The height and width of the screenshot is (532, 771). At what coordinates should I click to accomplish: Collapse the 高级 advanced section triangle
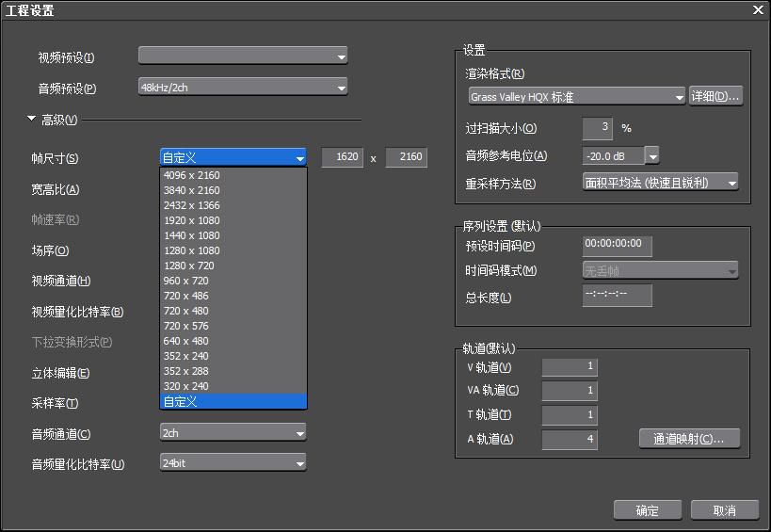(x=31, y=120)
